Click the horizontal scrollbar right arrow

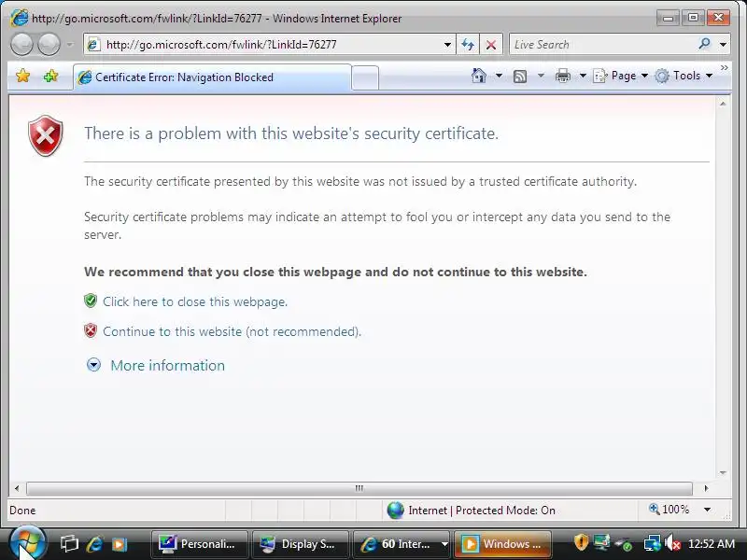706,488
